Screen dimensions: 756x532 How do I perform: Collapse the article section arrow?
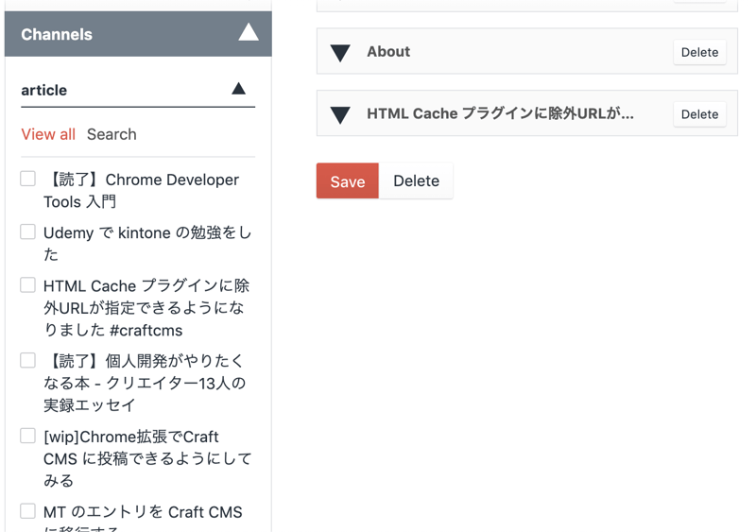(x=238, y=89)
